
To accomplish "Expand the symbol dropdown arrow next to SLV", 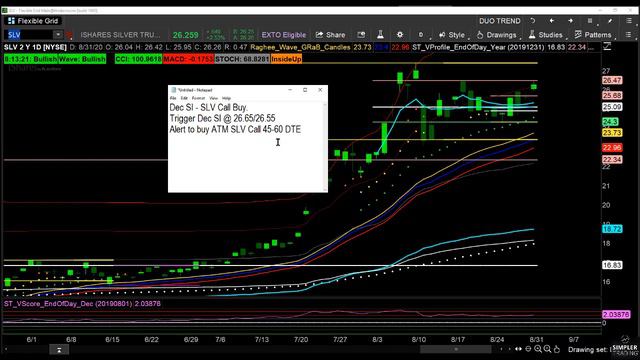I will (x=58, y=35).
